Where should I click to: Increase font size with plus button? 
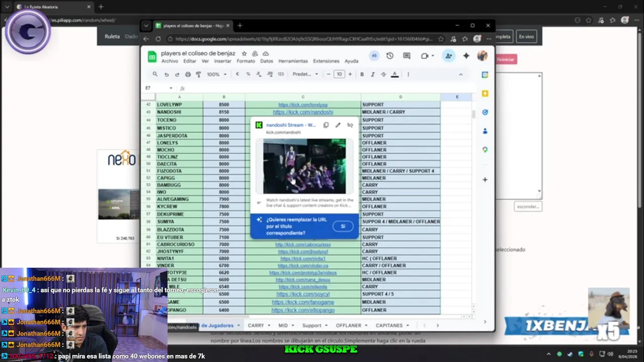(x=350, y=74)
